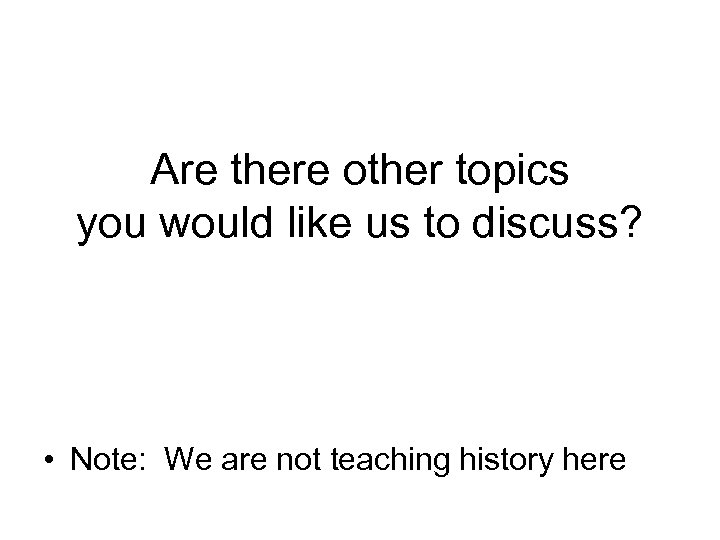Click the word "there" in the title
The image size is (720, 540).
[269, 172]
